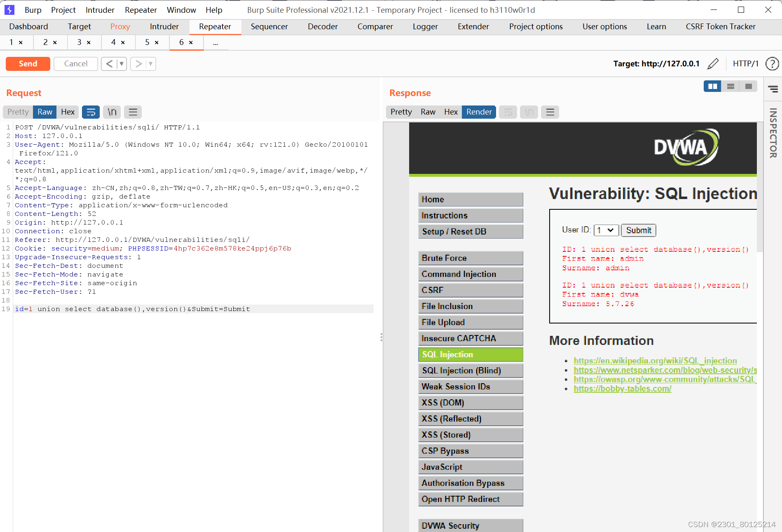Show non-printable chars in request (\n icon)
The height and width of the screenshot is (532, 782).
112,112
